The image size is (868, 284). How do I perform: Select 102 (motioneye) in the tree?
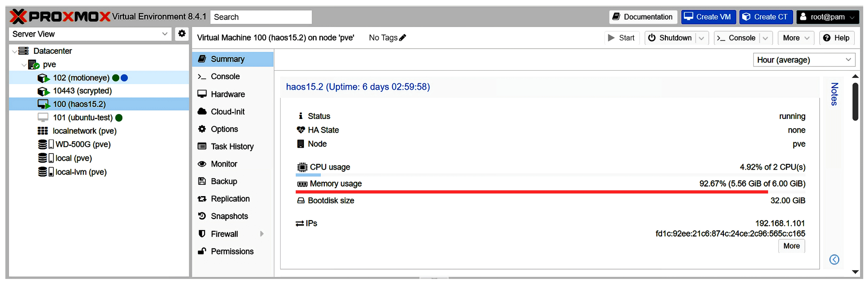tap(99, 78)
